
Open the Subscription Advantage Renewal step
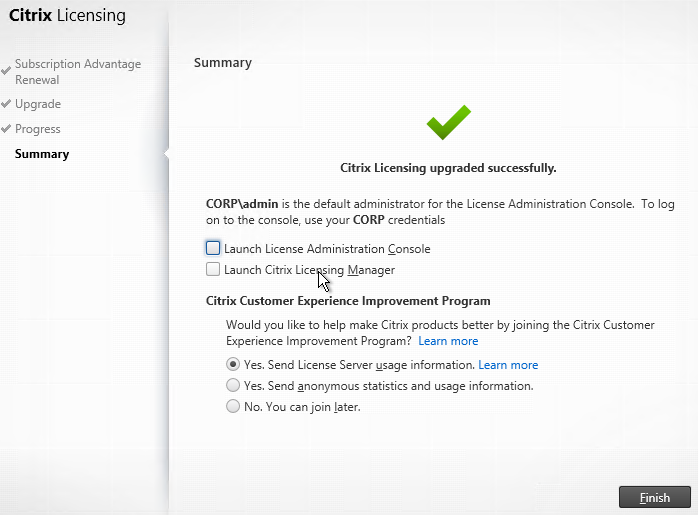pos(78,72)
